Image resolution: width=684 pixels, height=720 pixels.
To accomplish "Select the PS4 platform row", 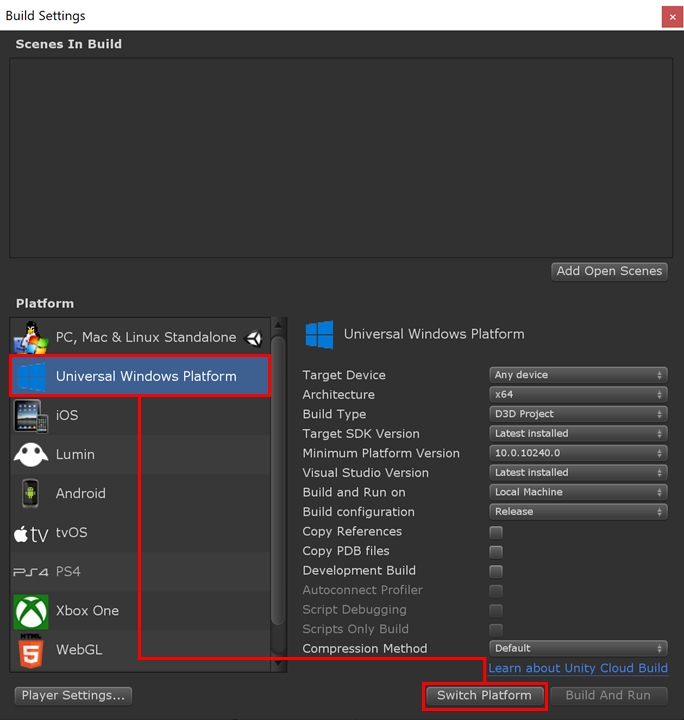I will click(x=140, y=572).
